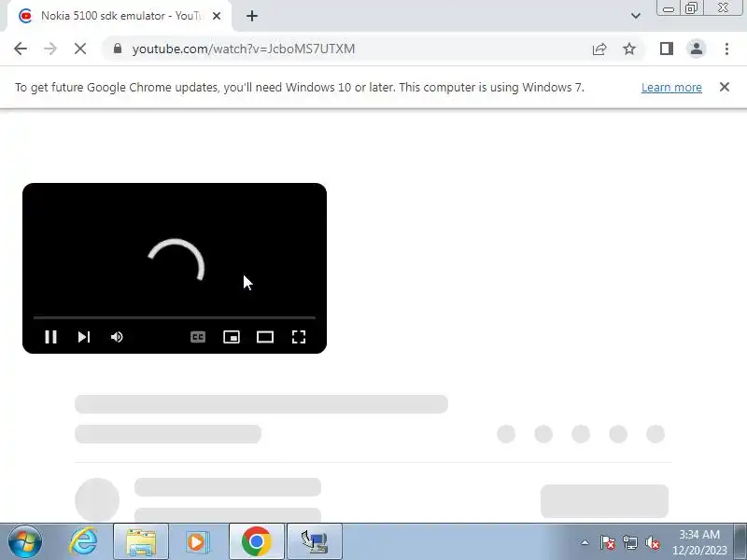Toggle closed captions in player
Viewport: 747px width, 560px height.
(198, 337)
